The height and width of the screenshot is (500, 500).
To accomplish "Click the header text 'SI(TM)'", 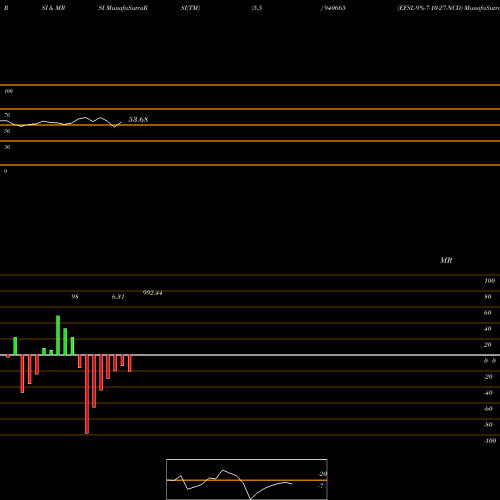I will [x=190, y=8].
